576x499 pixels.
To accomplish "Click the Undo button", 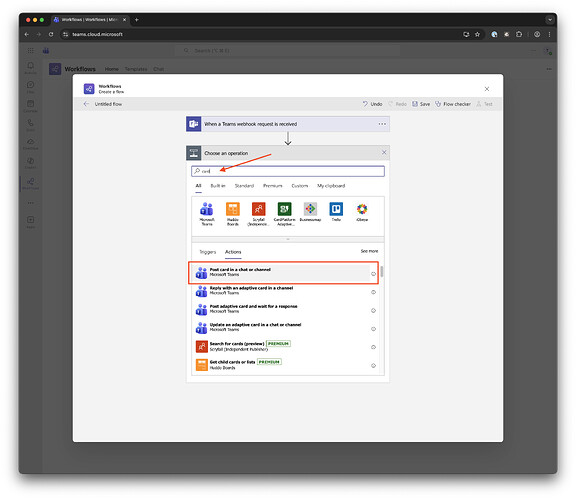I will tap(372, 104).
